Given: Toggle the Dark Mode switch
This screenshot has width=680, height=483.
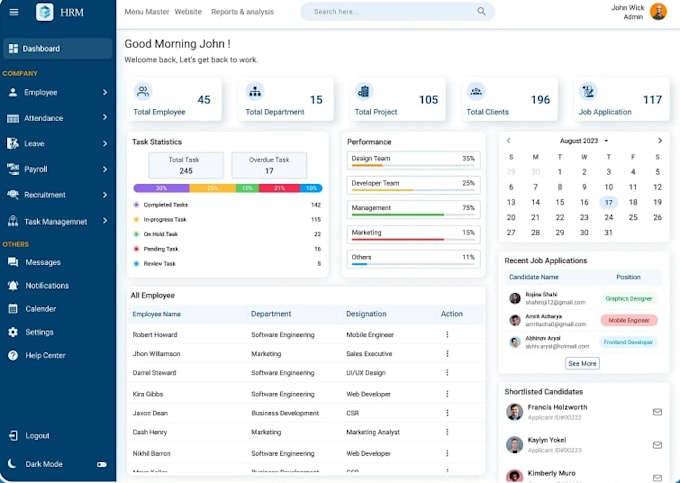Looking at the screenshot, I should (102, 464).
